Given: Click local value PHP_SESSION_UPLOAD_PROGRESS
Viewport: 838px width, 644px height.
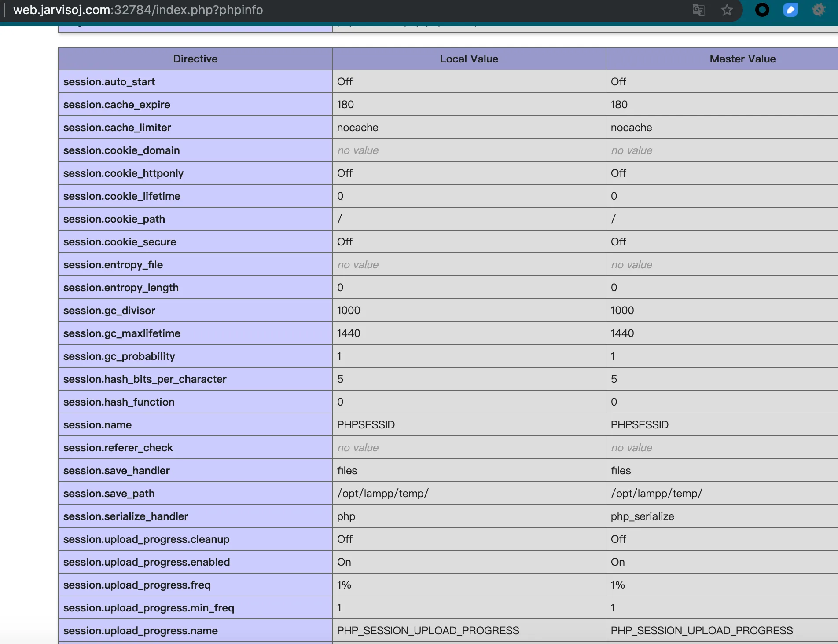Looking at the screenshot, I should point(428,631).
